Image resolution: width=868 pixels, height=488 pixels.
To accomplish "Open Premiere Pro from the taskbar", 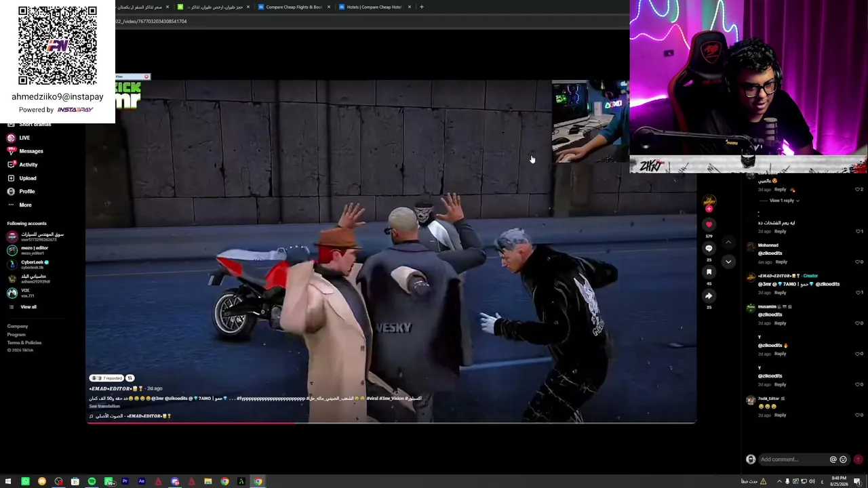I will (125, 481).
